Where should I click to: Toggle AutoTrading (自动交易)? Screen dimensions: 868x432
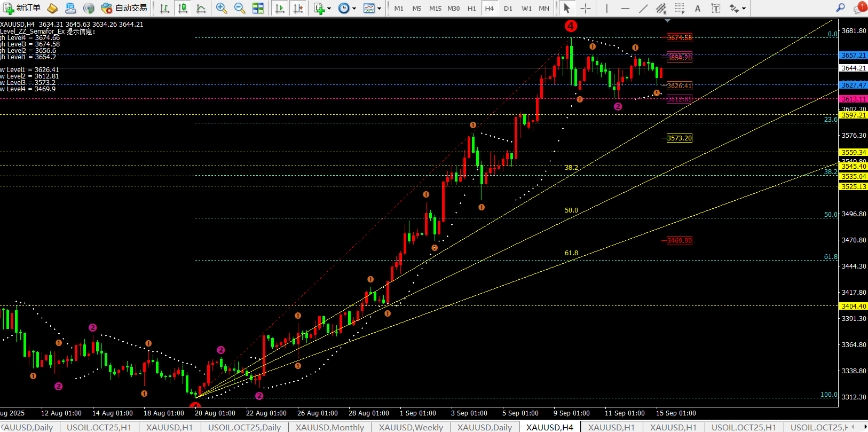(x=124, y=8)
